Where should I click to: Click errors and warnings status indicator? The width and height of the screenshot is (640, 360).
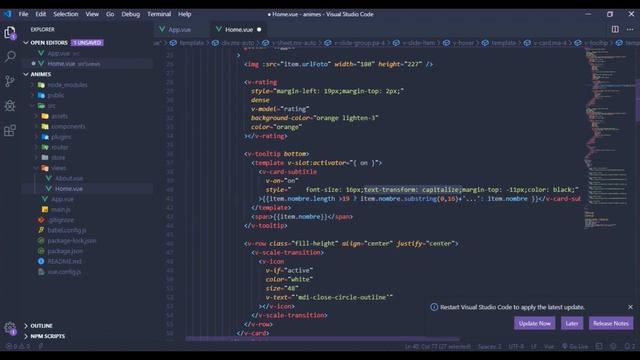(18, 347)
